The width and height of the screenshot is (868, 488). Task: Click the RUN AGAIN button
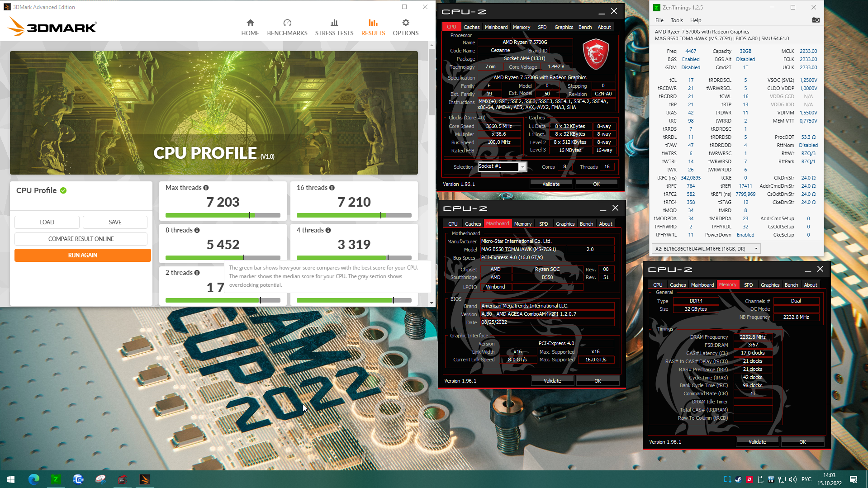pyautogui.click(x=83, y=255)
